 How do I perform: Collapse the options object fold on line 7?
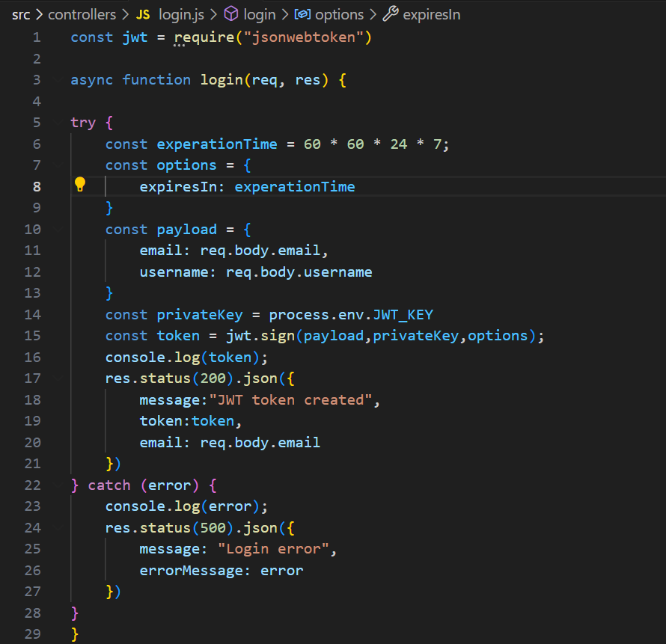58,165
